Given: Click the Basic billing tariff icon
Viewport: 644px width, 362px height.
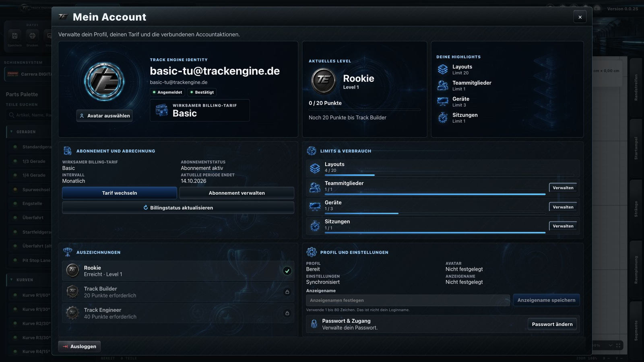Looking at the screenshot, I should (x=162, y=110).
